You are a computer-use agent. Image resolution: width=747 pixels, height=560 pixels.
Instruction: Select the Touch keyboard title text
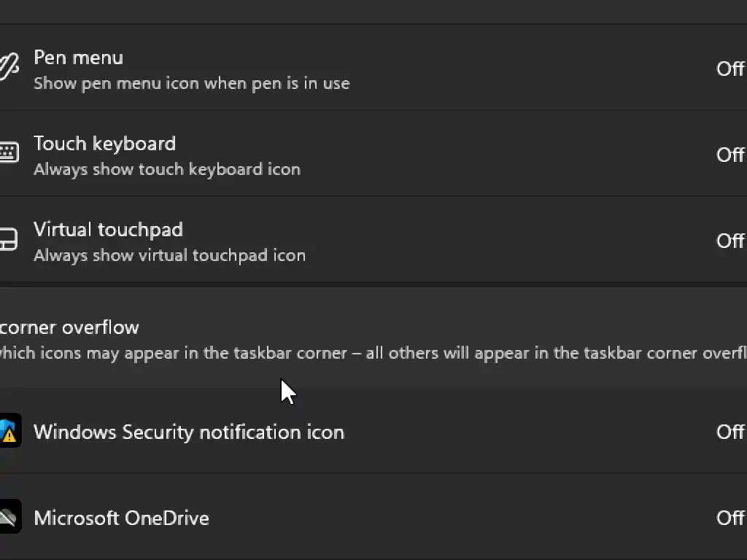tap(104, 144)
